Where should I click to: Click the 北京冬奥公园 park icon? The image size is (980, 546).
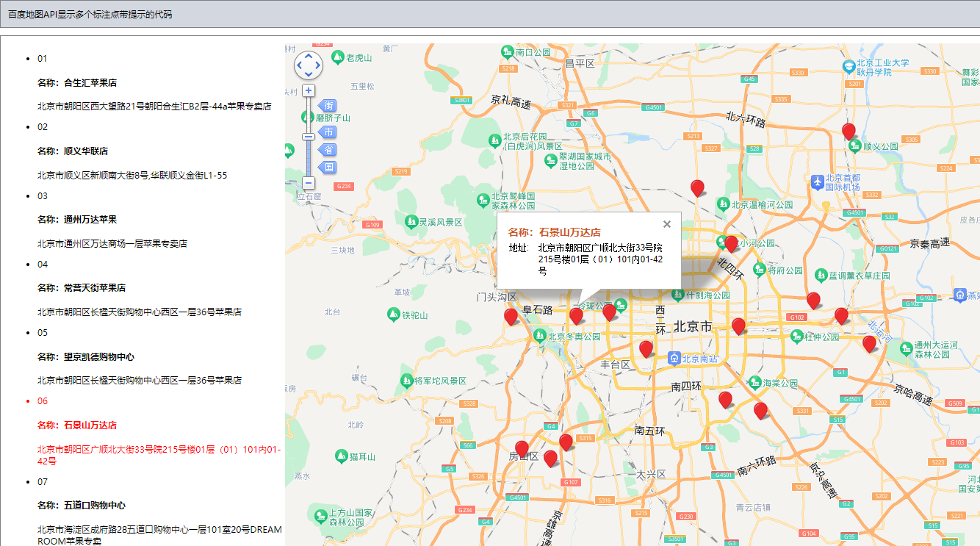[538, 336]
